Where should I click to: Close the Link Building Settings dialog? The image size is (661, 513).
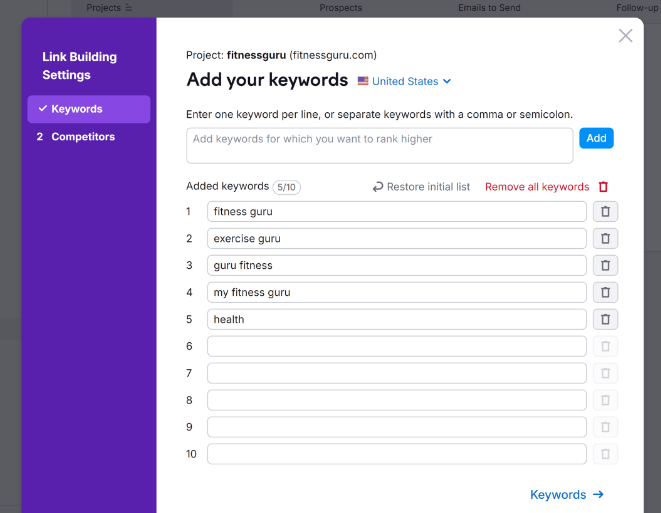coord(626,36)
